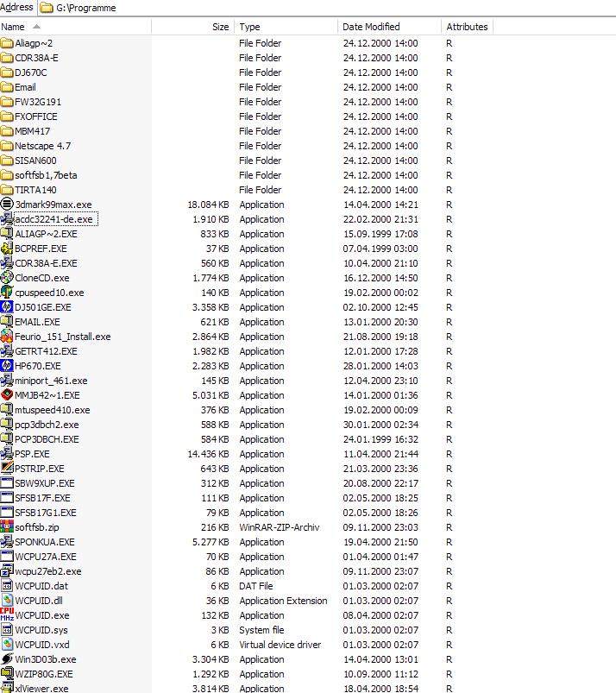Select the EMAIL.EXE file name

click(38, 322)
